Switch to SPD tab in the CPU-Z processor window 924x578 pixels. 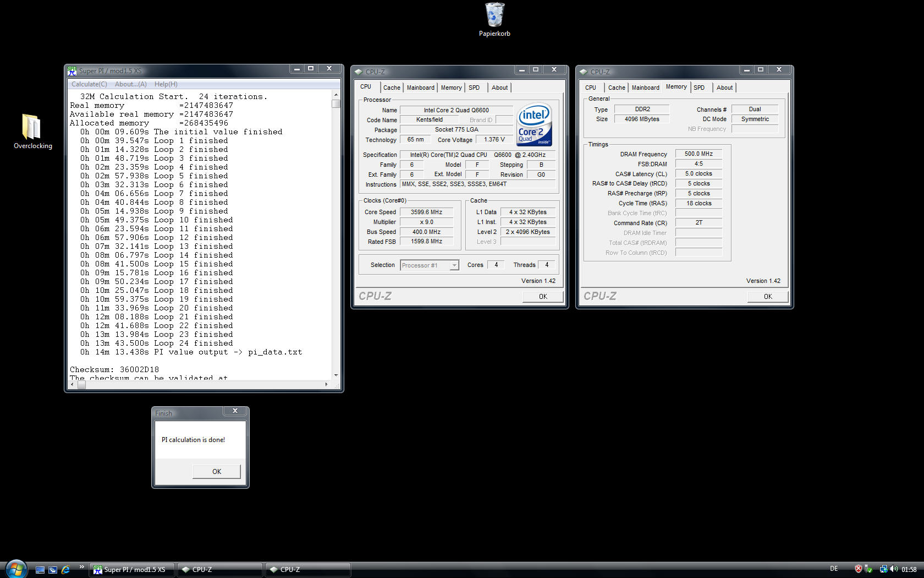pyautogui.click(x=474, y=88)
